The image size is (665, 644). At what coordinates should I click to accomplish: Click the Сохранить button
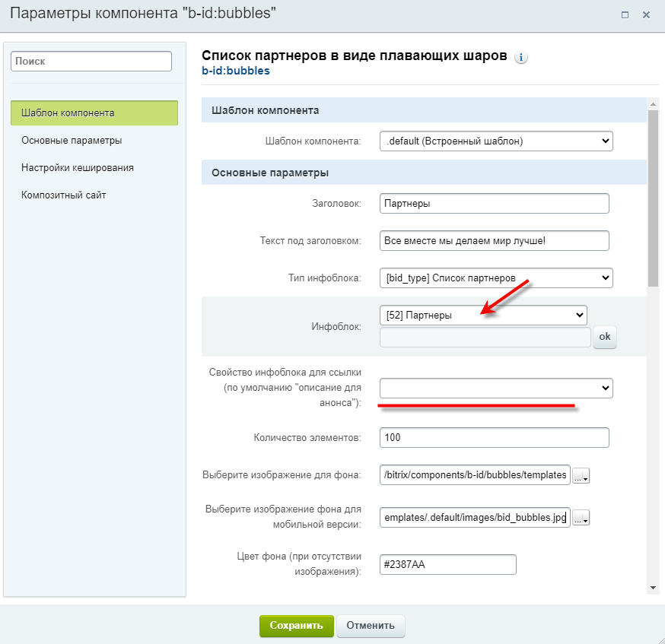click(x=297, y=626)
